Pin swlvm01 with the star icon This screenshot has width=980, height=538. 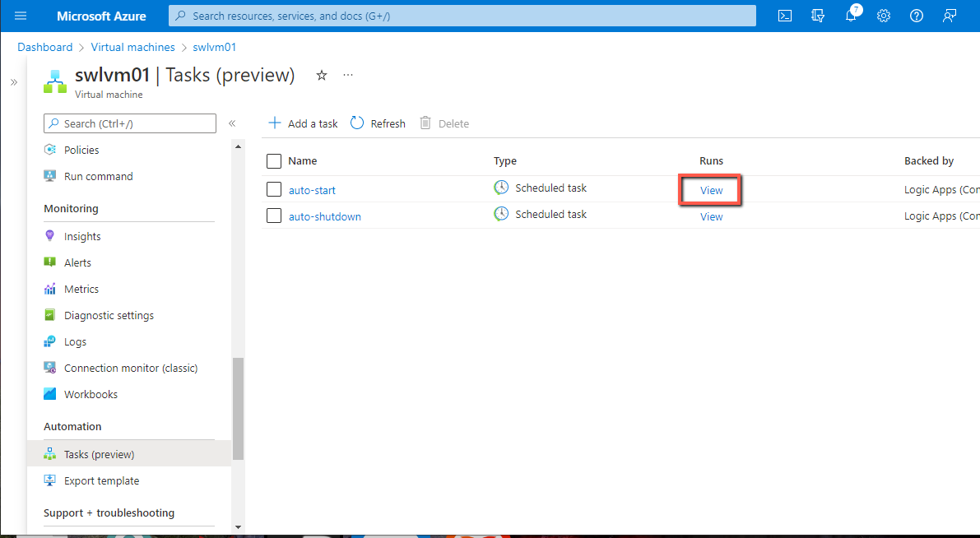coord(321,76)
